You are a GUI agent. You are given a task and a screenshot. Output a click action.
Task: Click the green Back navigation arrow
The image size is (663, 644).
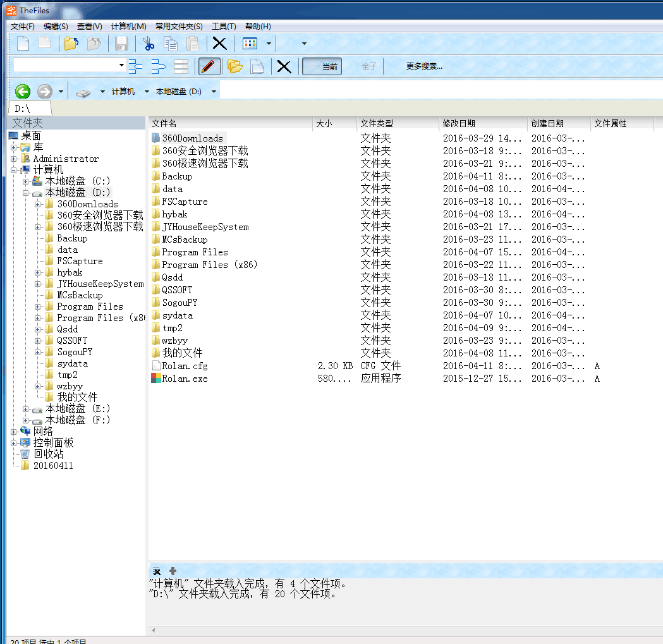[x=23, y=92]
